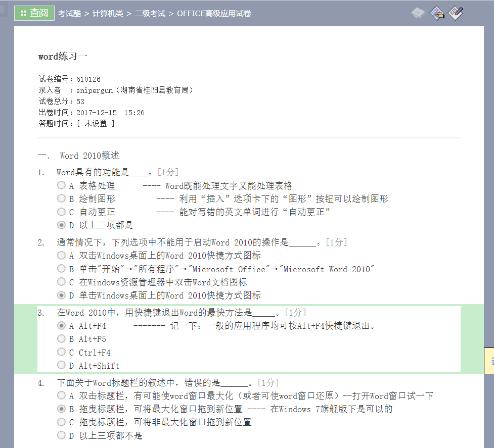Click question 4 text 关于Word标题栏的叙述
Screen dimensions: 494x448
coord(167,382)
